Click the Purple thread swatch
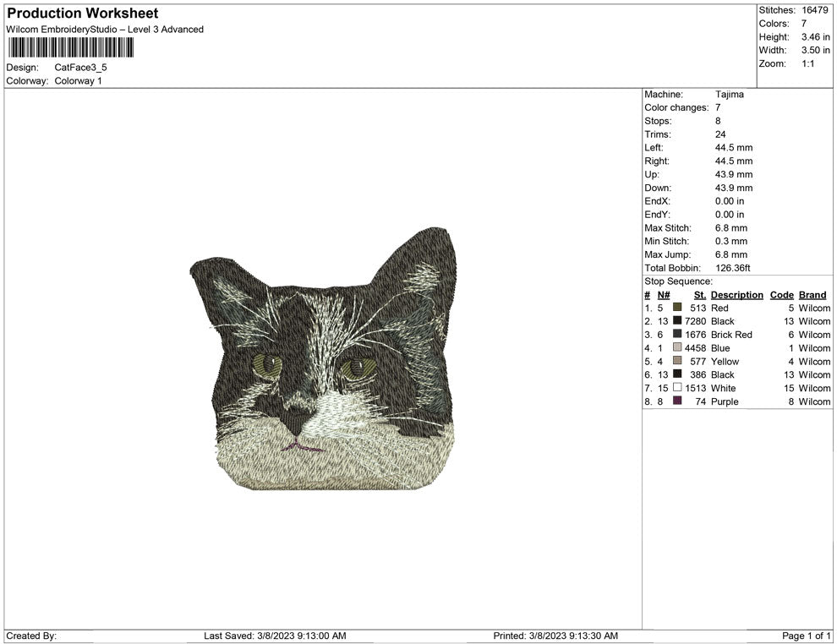The height and width of the screenshot is (644, 837). click(x=676, y=401)
